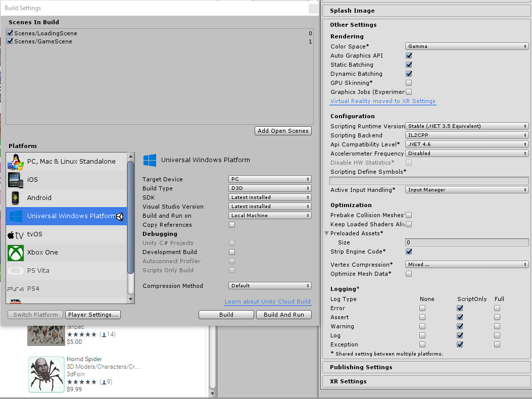The width and height of the screenshot is (532, 399).
Task: Click asset store list scrollbar down arrow
Action: (x=212, y=394)
